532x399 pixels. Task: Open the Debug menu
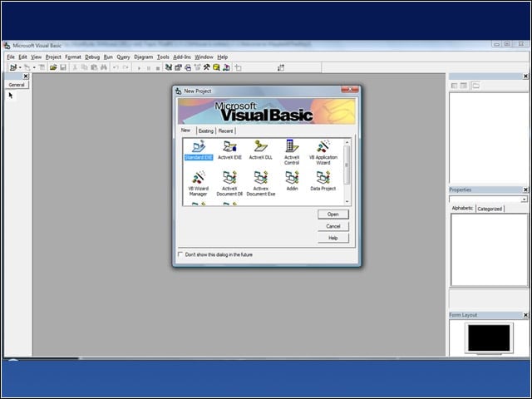pos(92,57)
